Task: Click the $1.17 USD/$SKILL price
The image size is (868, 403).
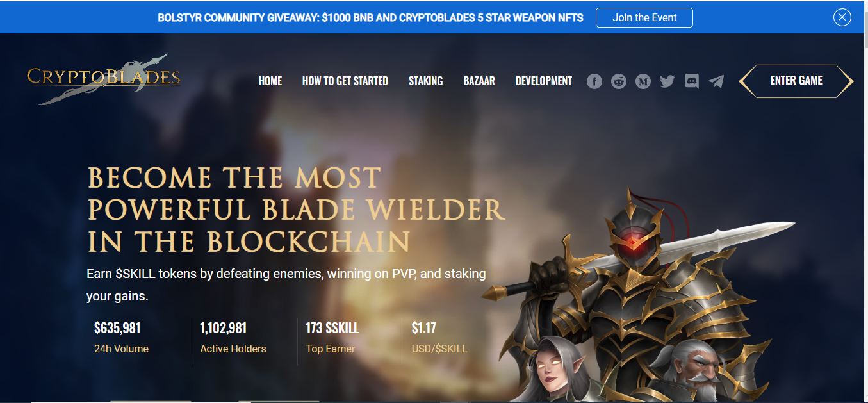Action: (x=439, y=338)
